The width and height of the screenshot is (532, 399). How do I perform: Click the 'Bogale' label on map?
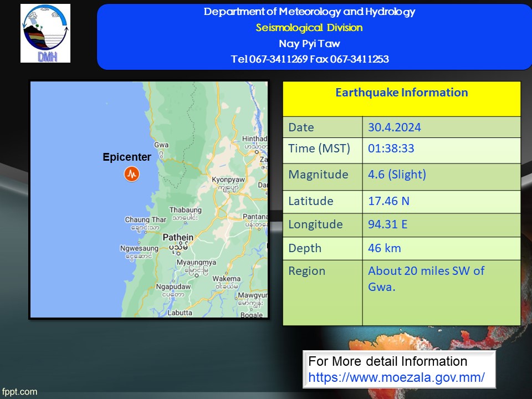point(252,315)
